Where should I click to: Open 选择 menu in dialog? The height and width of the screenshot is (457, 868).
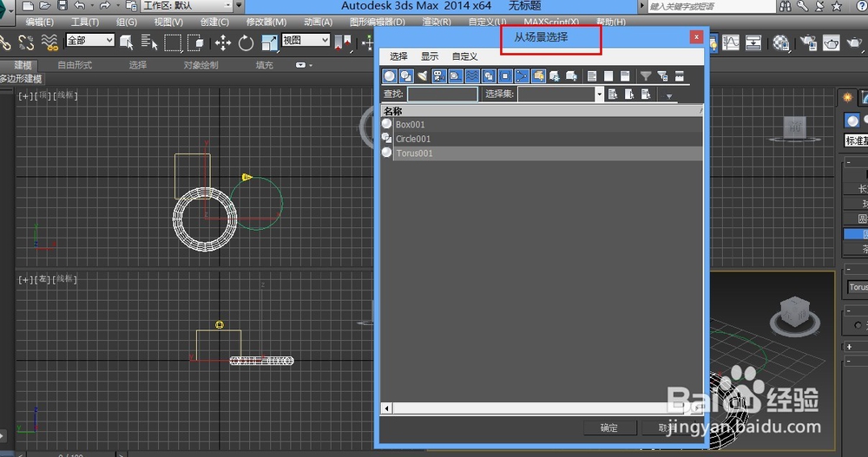click(398, 56)
